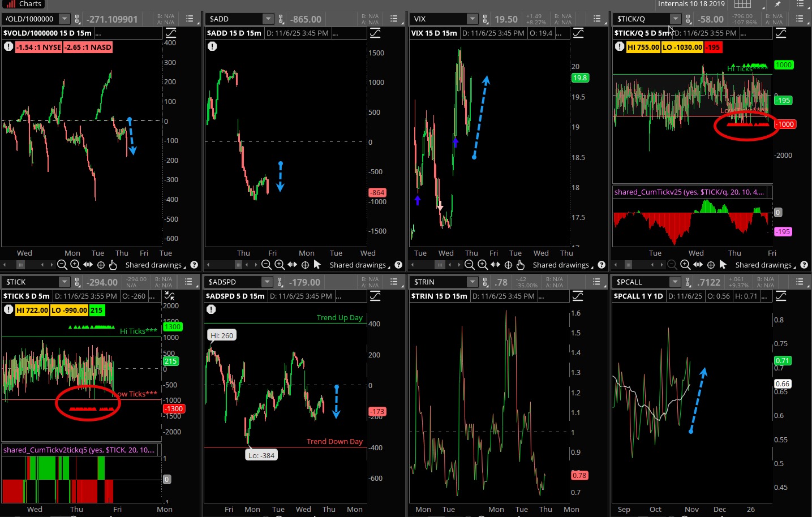Expand the $ADD symbol dropdown

point(268,19)
